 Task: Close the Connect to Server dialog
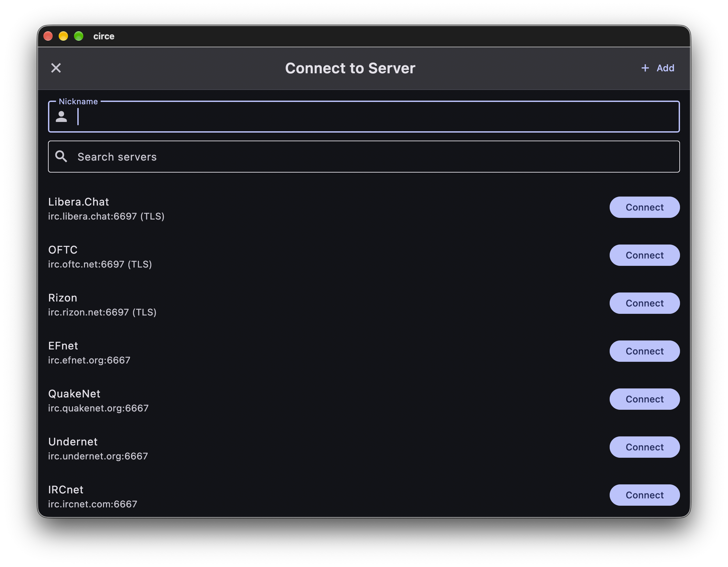tap(56, 68)
